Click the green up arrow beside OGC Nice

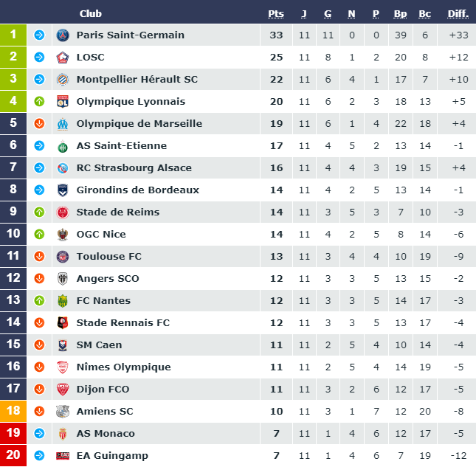(39, 235)
